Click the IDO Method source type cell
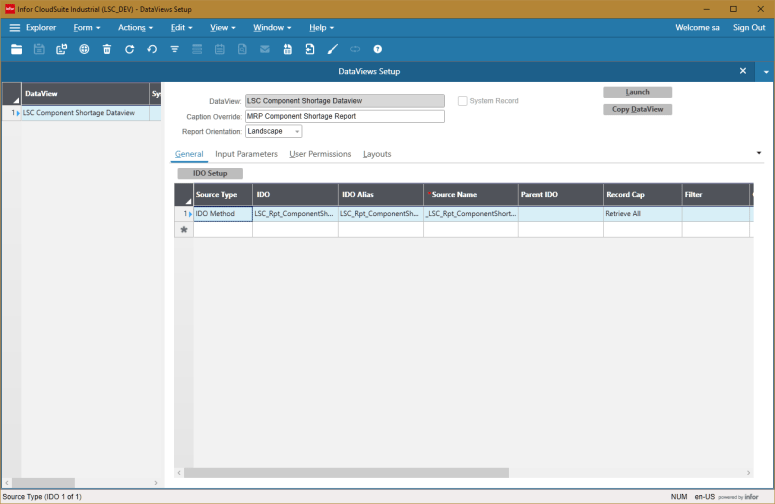 (x=223, y=214)
